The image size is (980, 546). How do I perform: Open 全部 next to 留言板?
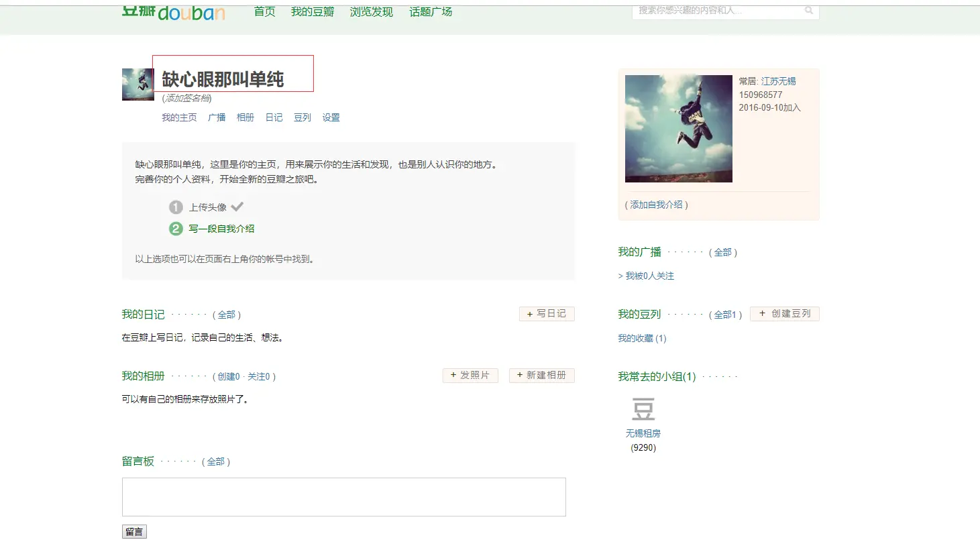click(216, 461)
